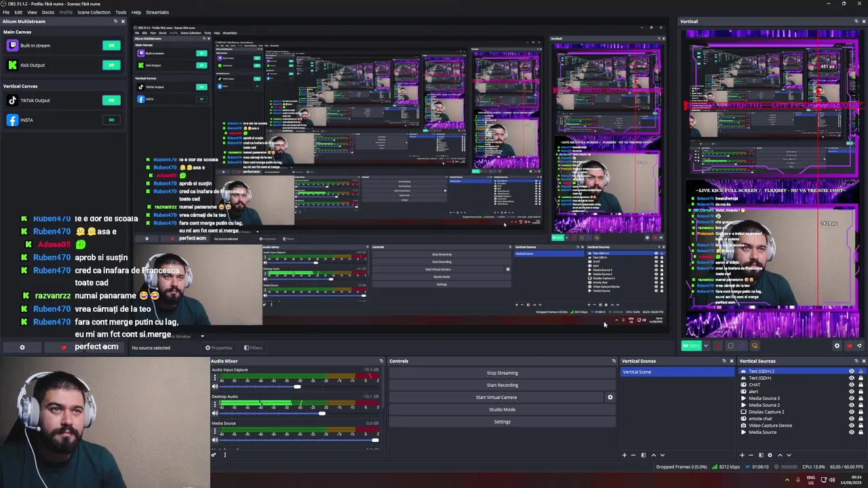Click the red heart icon in Aitum panel

click(64, 348)
